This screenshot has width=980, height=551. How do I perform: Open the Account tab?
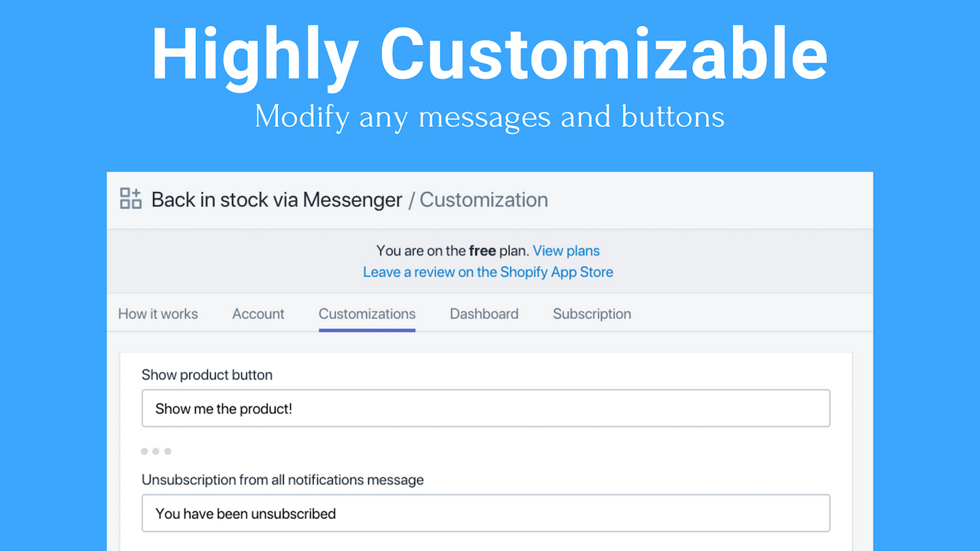[x=258, y=314]
